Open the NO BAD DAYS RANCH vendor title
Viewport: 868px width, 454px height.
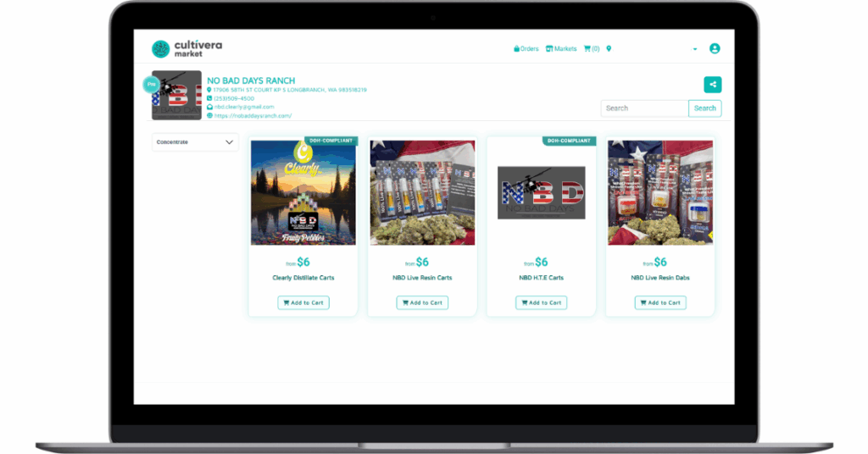tap(251, 80)
